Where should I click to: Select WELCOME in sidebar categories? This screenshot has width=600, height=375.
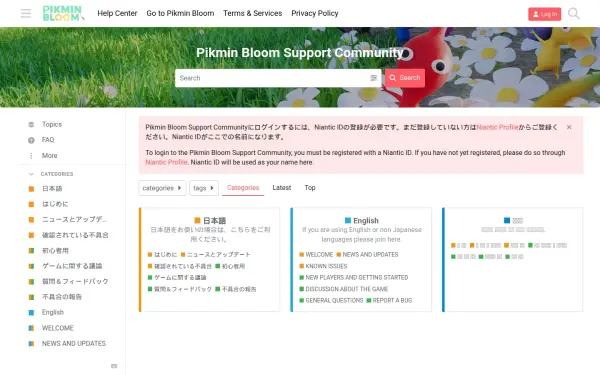pos(57,328)
